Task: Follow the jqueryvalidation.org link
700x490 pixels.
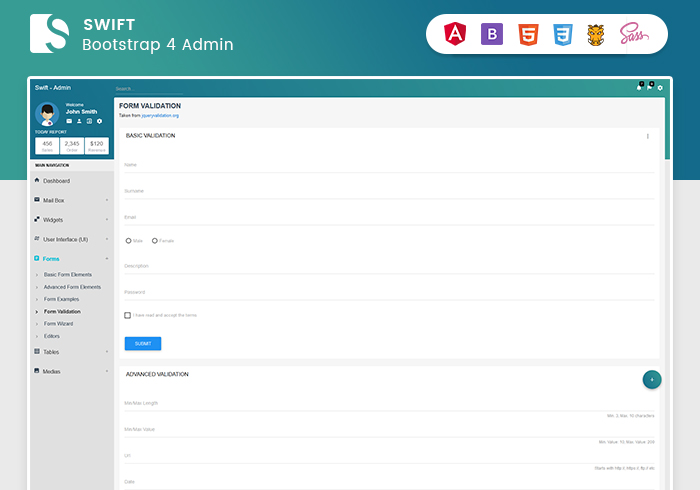Action: [x=160, y=115]
